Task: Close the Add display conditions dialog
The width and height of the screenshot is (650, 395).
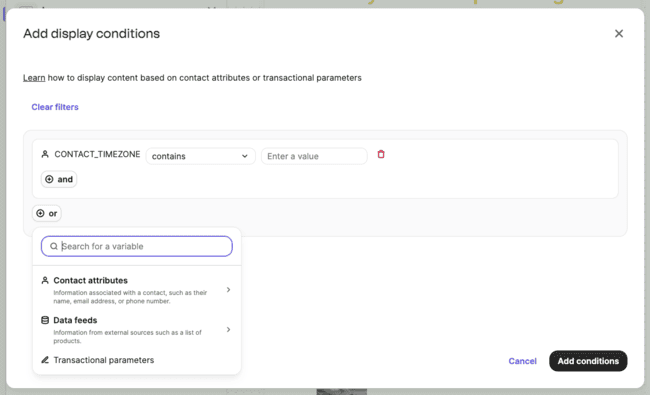Action: 618,34
